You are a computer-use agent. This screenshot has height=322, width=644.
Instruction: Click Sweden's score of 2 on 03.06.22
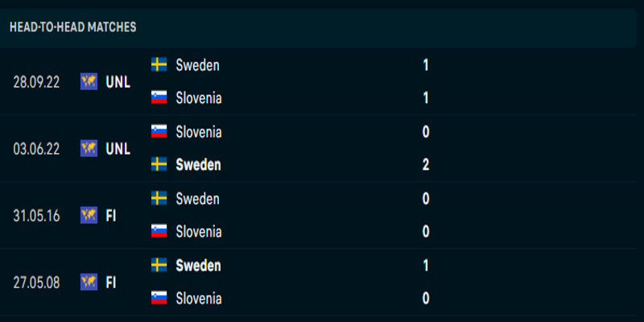(426, 165)
